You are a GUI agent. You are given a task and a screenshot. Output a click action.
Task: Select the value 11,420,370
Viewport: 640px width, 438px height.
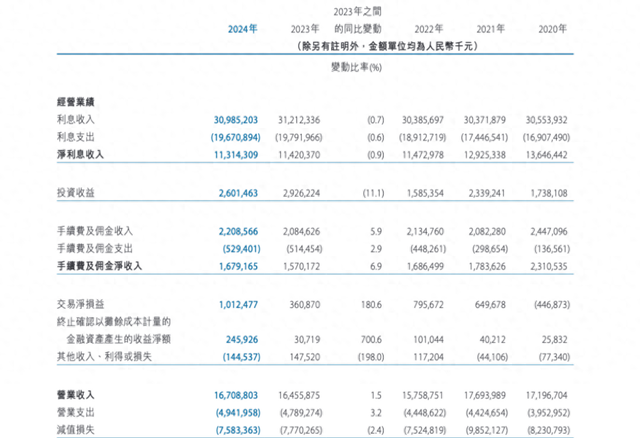299,155
